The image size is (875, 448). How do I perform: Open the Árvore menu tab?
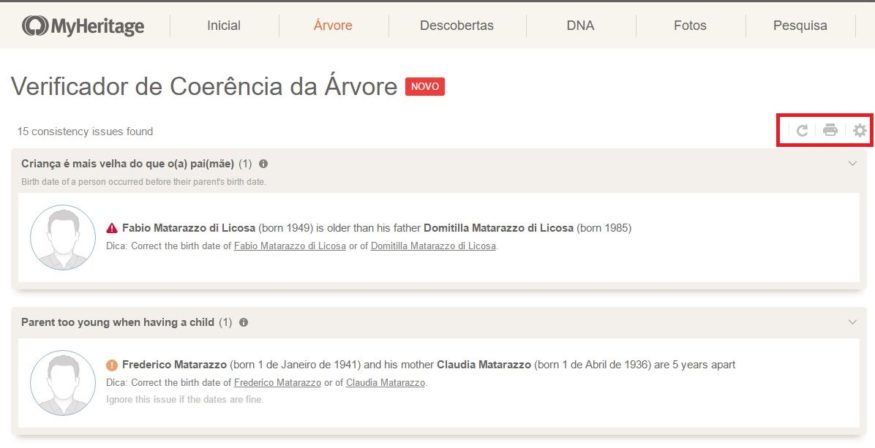coord(333,26)
